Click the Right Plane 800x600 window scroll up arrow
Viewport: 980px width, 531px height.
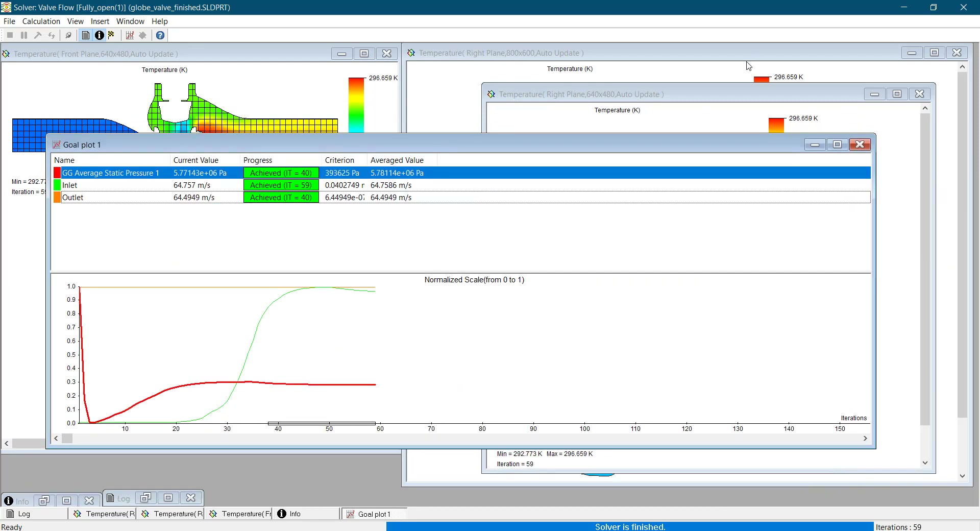tap(962, 67)
